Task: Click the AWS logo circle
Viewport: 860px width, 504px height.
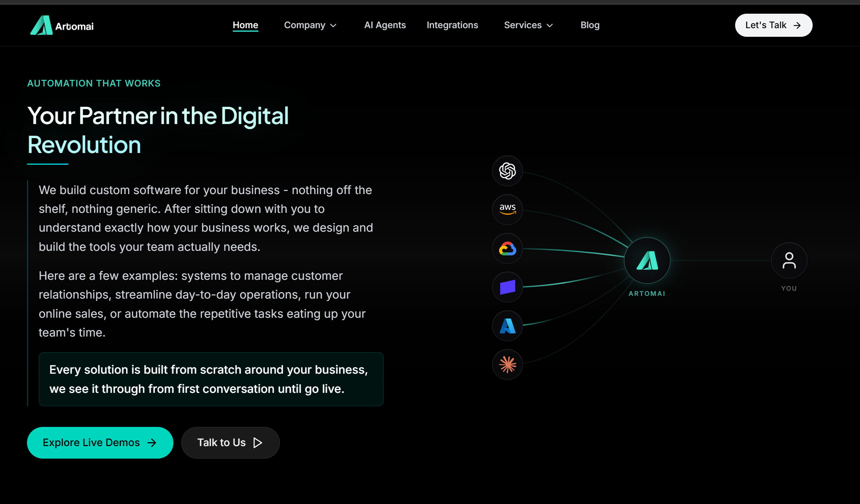Action: [507, 210]
